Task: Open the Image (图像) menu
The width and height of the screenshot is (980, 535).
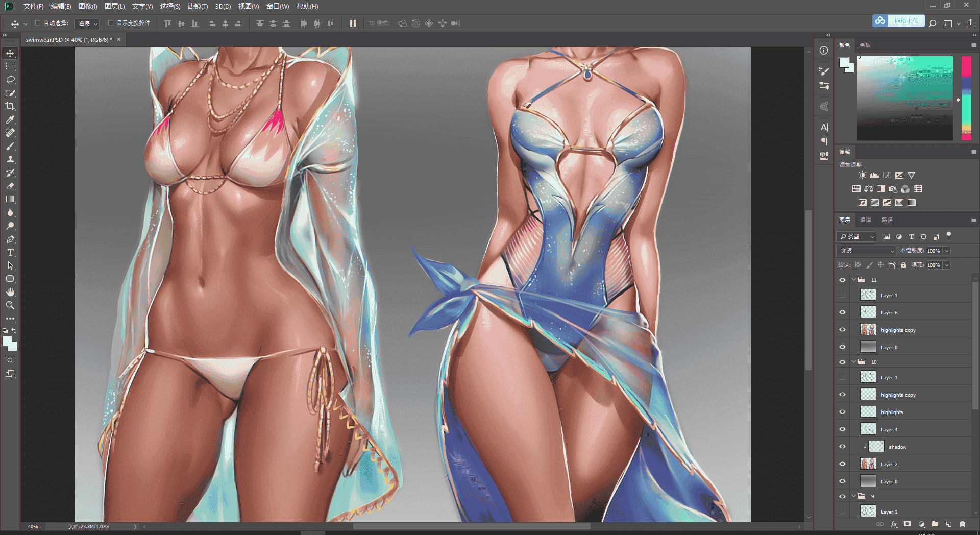Action: [88, 6]
